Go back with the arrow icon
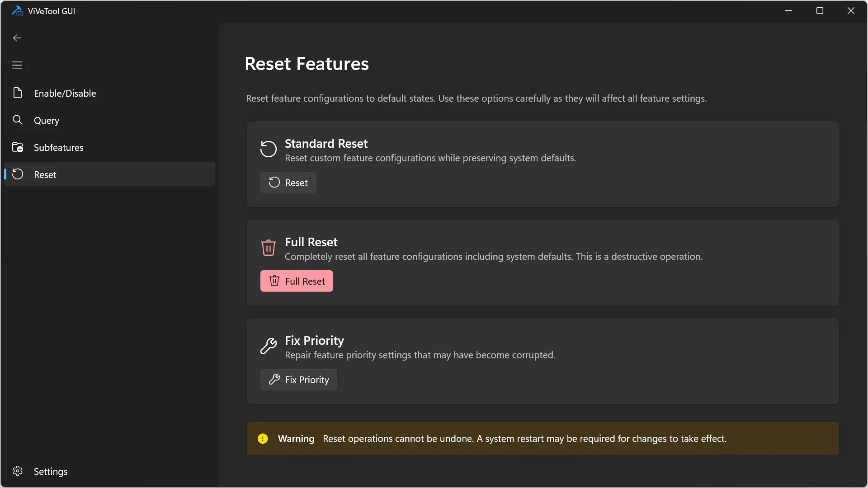The width and height of the screenshot is (868, 488). pos(17,38)
